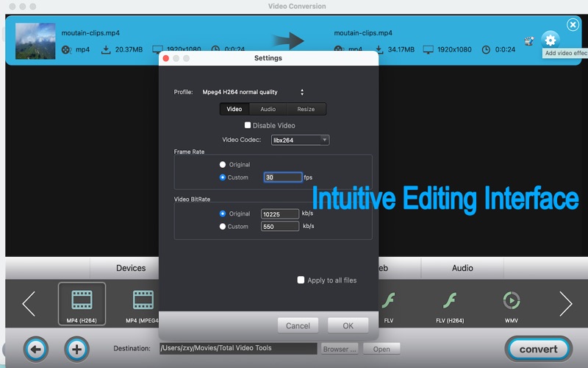Enable the Disable Video checkbox
The width and height of the screenshot is (588, 368).
pos(248,125)
